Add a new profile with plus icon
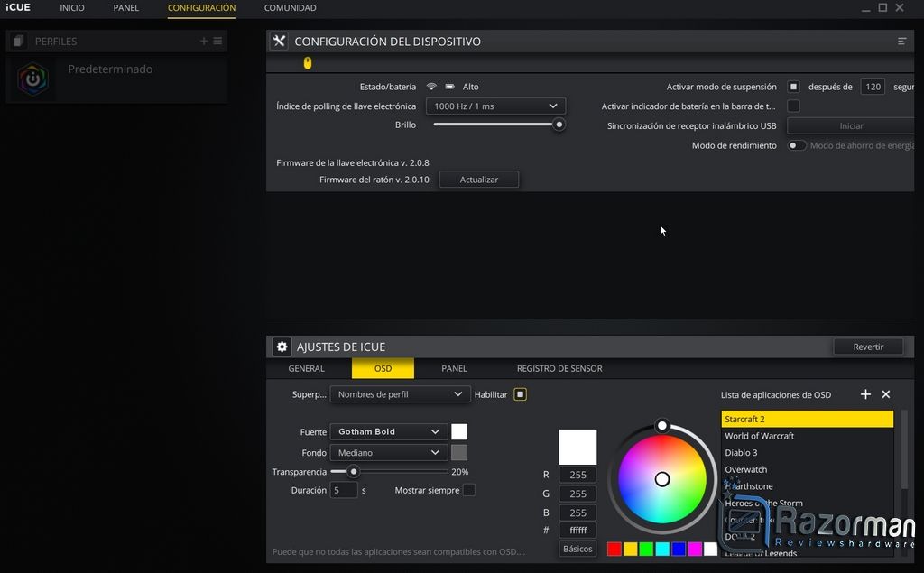Viewport: 924px width, 573px height. [204, 41]
